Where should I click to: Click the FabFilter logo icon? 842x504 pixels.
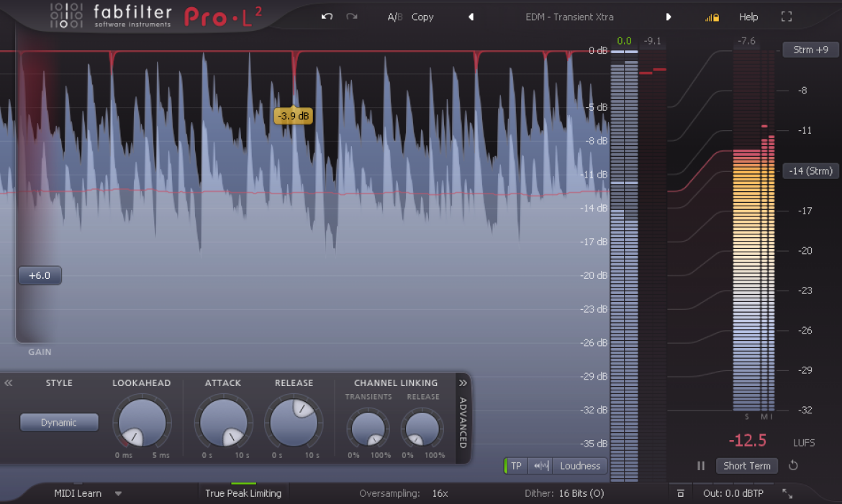[66, 16]
